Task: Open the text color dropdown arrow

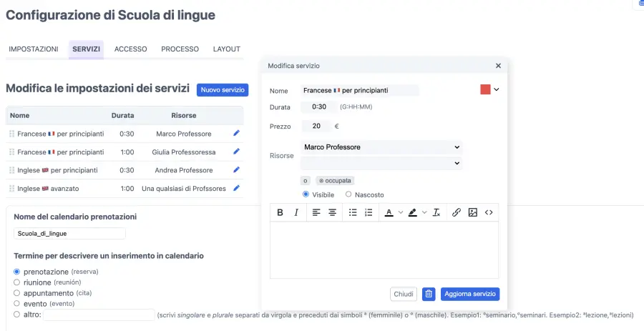Action: click(x=401, y=212)
